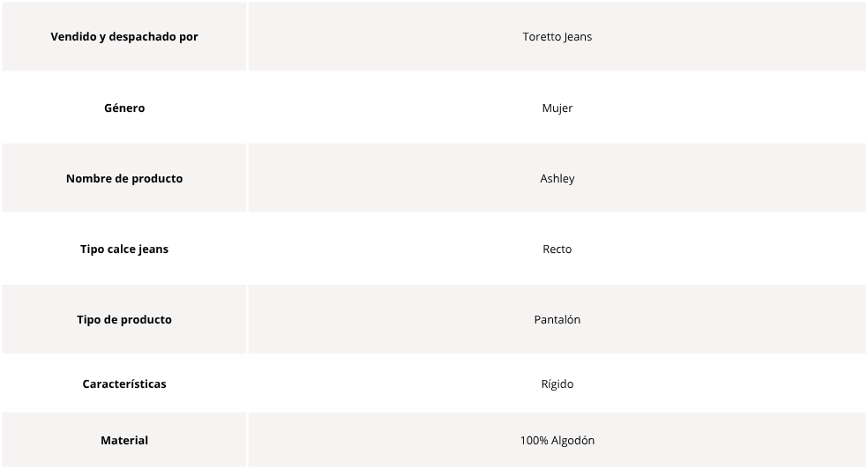The width and height of the screenshot is (868, 469).
Task: Select the 'Rígido' characteristics value
Action: 557,383
